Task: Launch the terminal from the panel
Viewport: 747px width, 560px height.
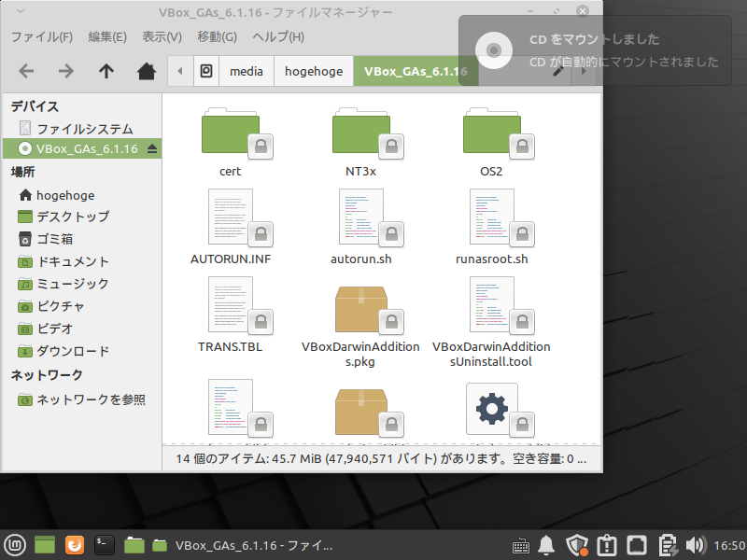Action: [x=104, y=545]
